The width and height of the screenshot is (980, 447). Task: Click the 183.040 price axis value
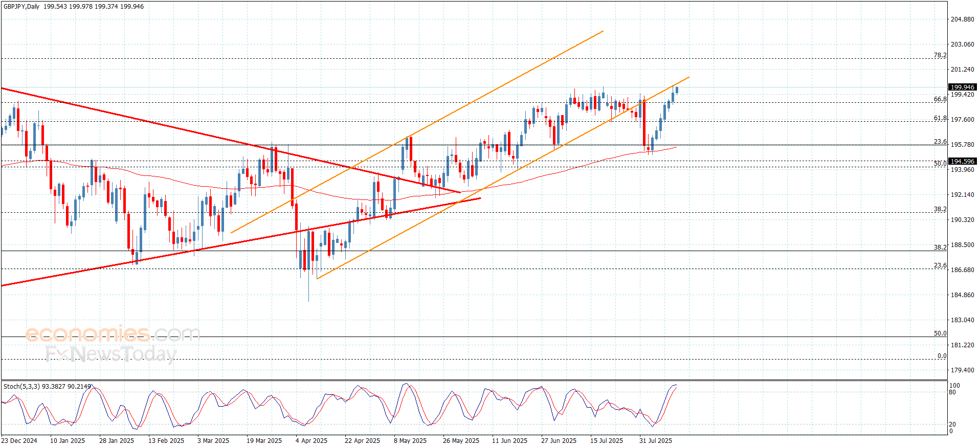click(x=962, y=320)
